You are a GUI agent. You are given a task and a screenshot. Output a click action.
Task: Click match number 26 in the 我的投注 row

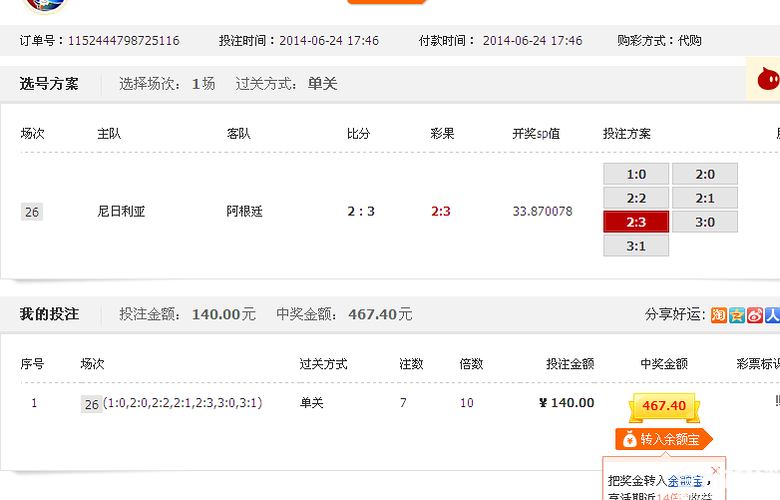[x=91, y=404]
